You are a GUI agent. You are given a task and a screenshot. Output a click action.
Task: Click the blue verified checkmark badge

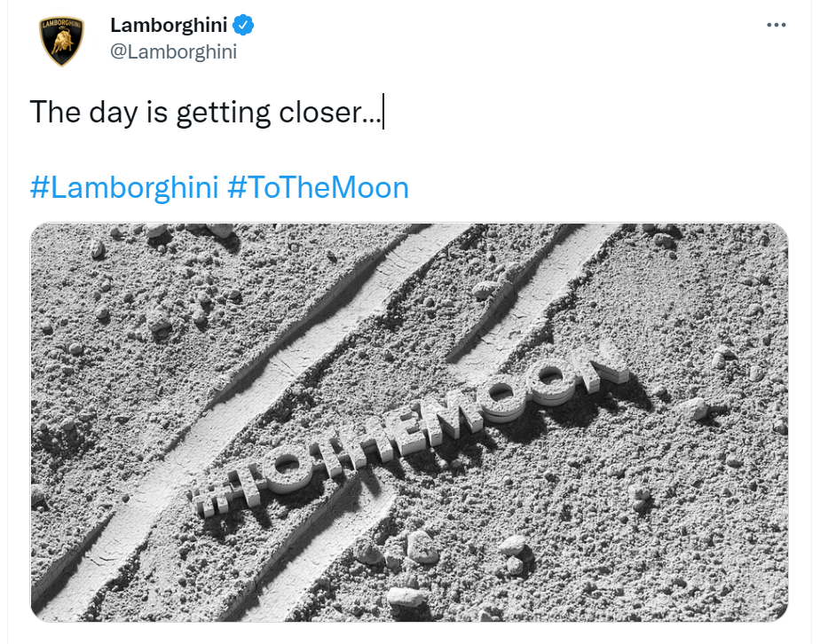(x=244, y=25)
